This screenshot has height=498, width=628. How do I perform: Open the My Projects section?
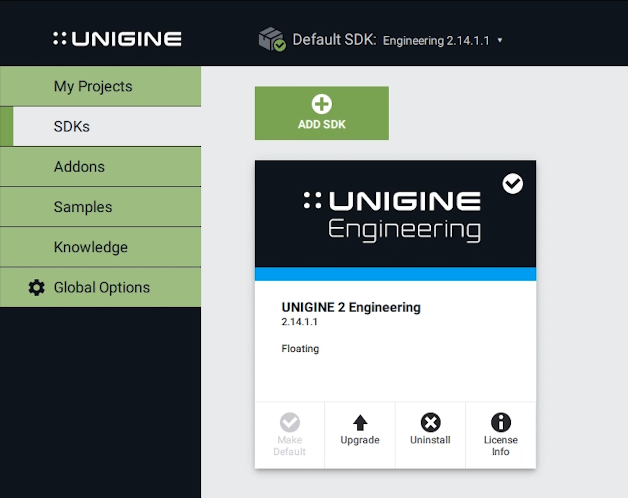[93, 87]
